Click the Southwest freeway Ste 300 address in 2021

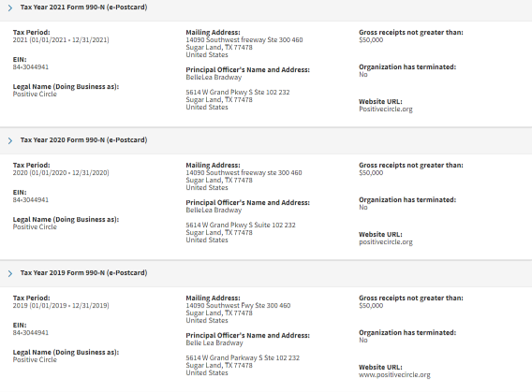click(244, 40)
